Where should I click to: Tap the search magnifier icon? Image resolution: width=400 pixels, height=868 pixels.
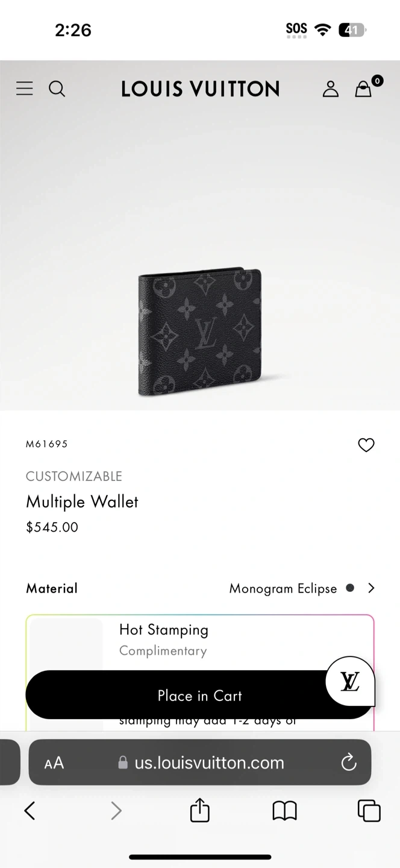click(x=57, y=89)
